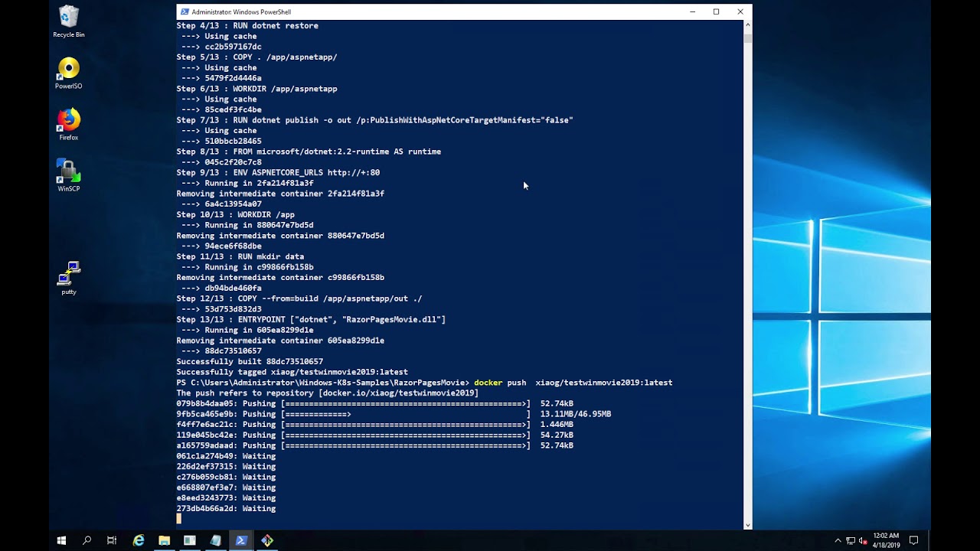Screen dimensions: 980x551
Task: Open File Explorer from the taskbar
Action: (164, 540)
